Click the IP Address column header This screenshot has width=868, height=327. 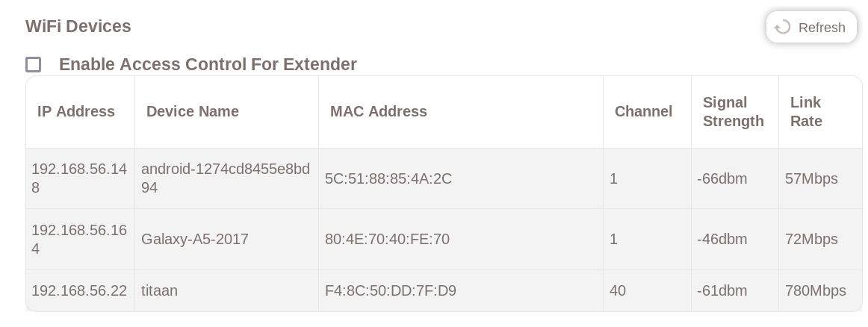76,111
